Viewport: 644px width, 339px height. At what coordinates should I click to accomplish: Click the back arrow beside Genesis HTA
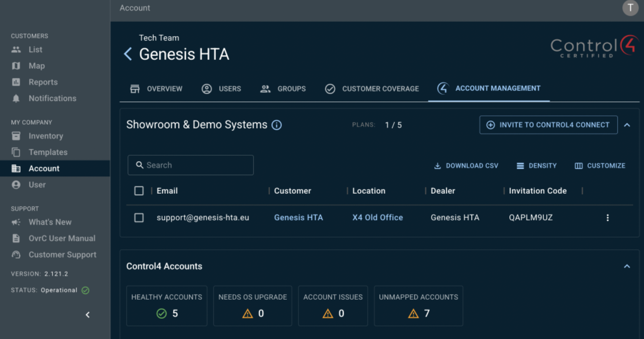point(128,54)
